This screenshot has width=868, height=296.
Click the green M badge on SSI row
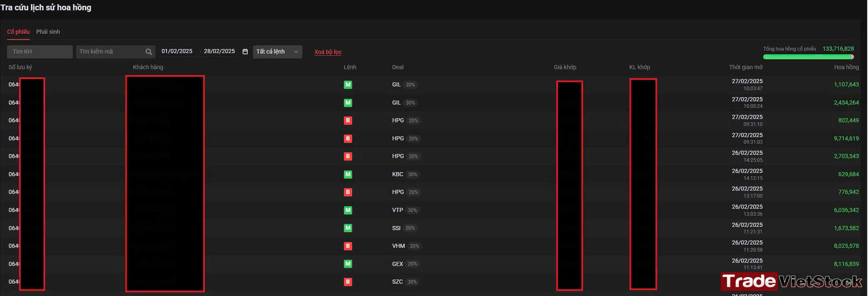click(348, 228)
